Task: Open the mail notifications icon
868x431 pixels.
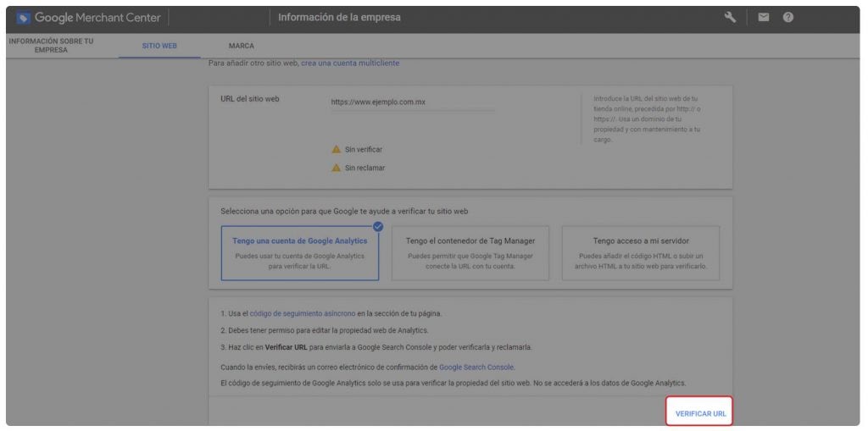Action: [764, 18]
